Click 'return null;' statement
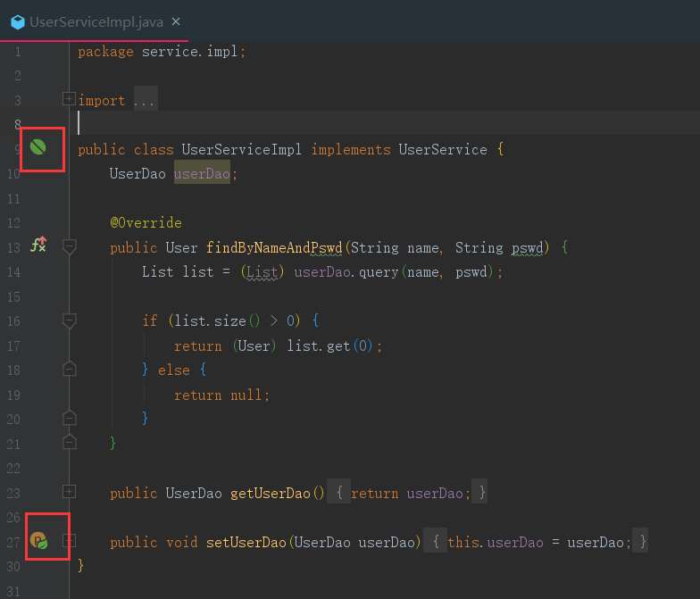The height and width of the screenshot is (599, 700). (x=221, y=395)
